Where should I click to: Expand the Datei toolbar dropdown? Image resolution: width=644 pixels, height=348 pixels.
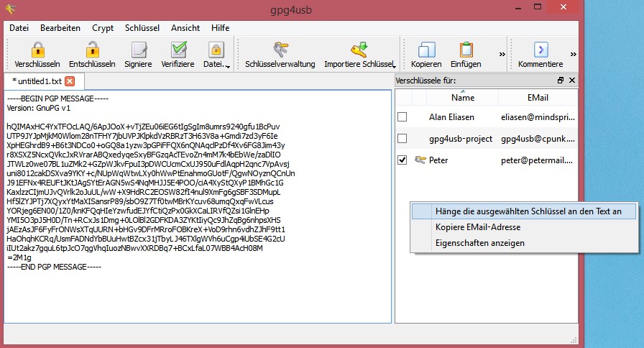(228, 68)
